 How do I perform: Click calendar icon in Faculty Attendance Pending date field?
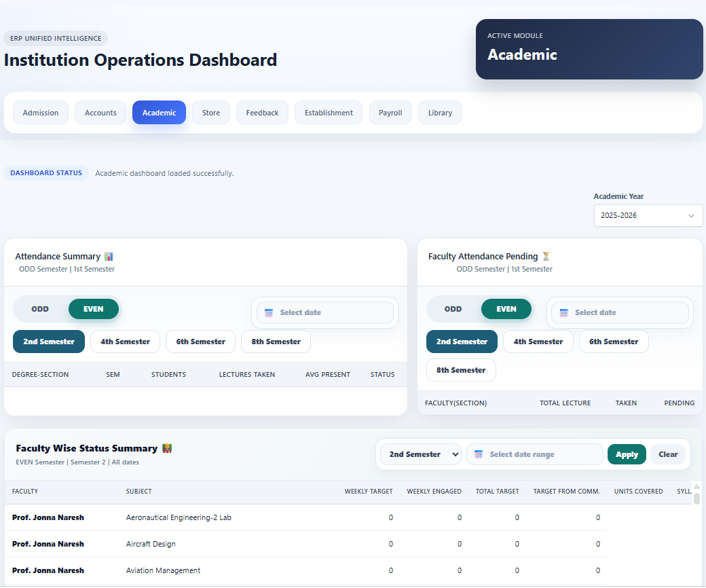point(563,312)
